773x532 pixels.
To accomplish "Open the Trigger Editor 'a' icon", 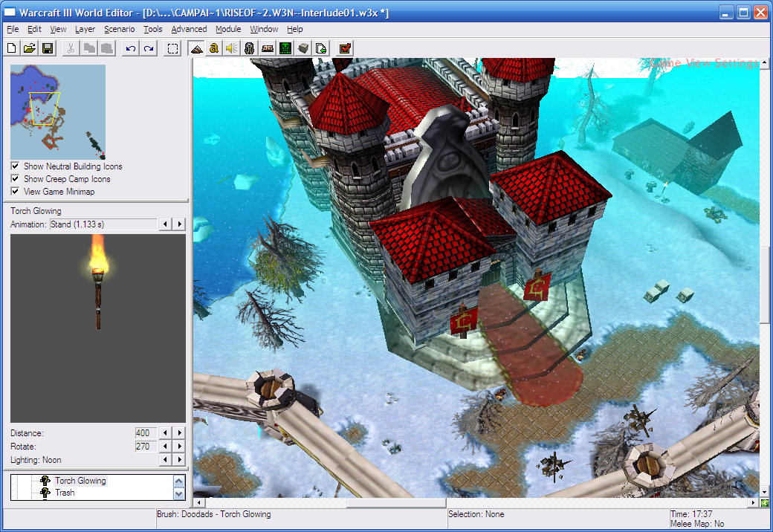I will (214, 48).
